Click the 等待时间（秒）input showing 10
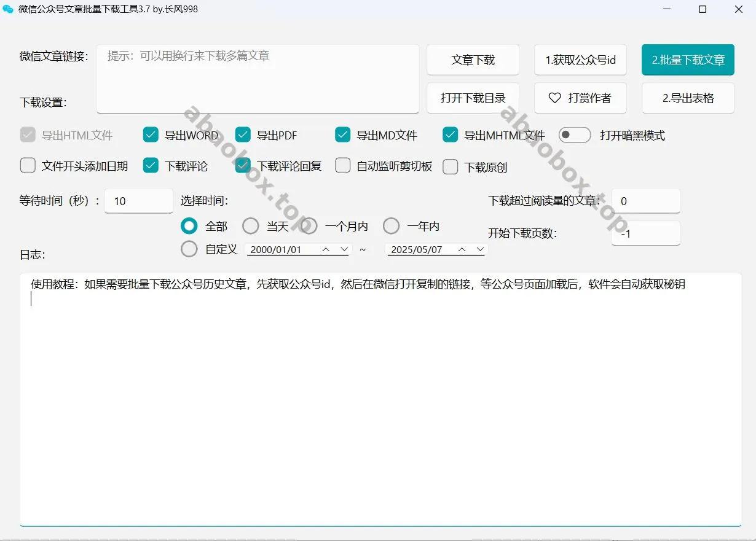This screenshot has width=756, height=541. tap(139, 201)
